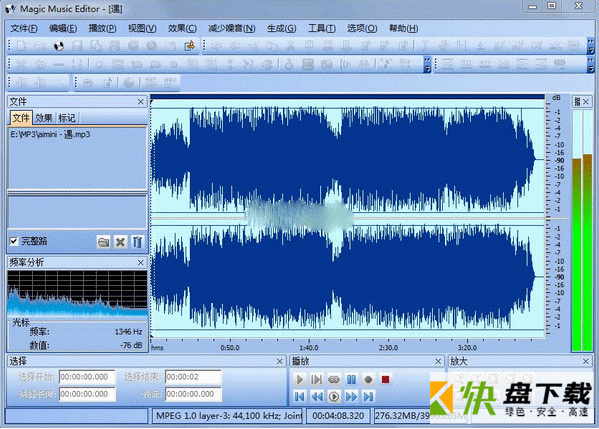Expand overflow chevron after the music-note toolbar icons
599x429 pixels.
pyautogui.click(x=427, y=64)
